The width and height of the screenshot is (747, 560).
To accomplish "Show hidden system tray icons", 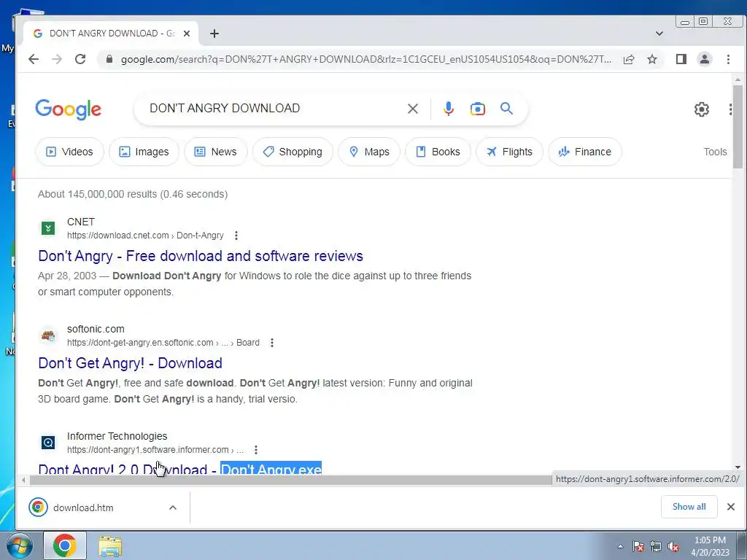I will pyautogui.click(x=620, y=546).
